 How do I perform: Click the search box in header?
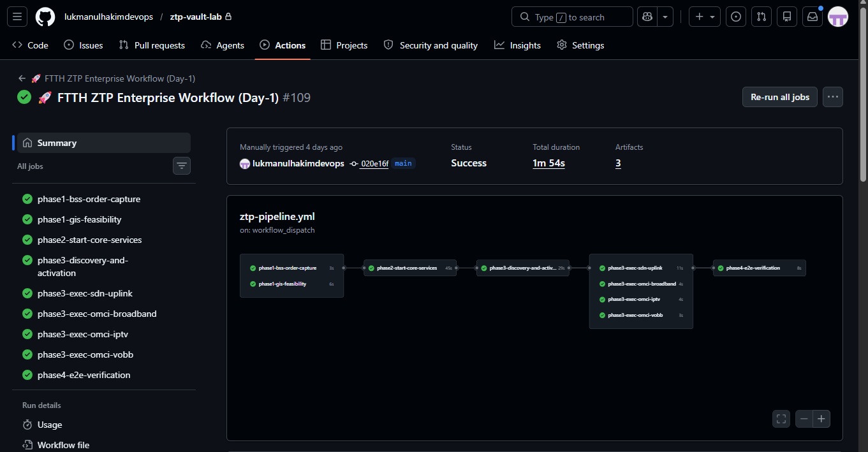point(572,17)
